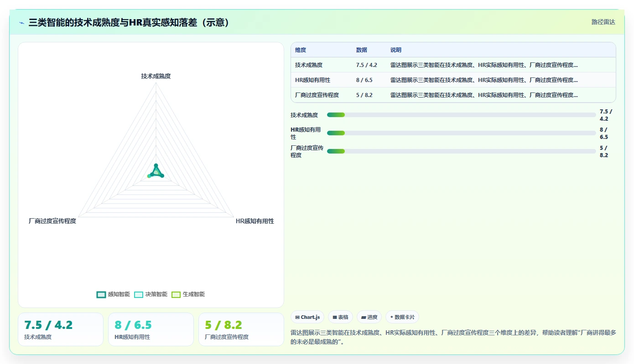Click the icon inside the 表格 chip

(335, 318)
